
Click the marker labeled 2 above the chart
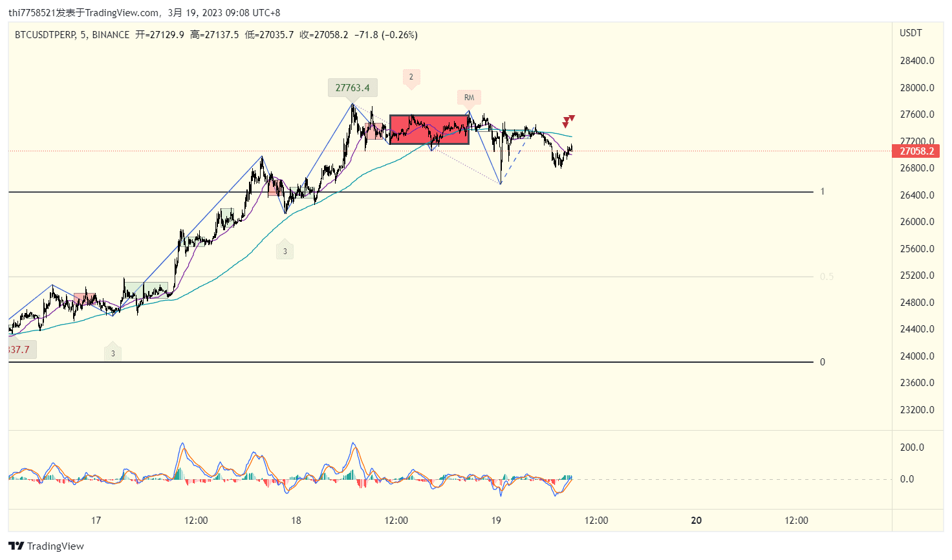(411, 77)
